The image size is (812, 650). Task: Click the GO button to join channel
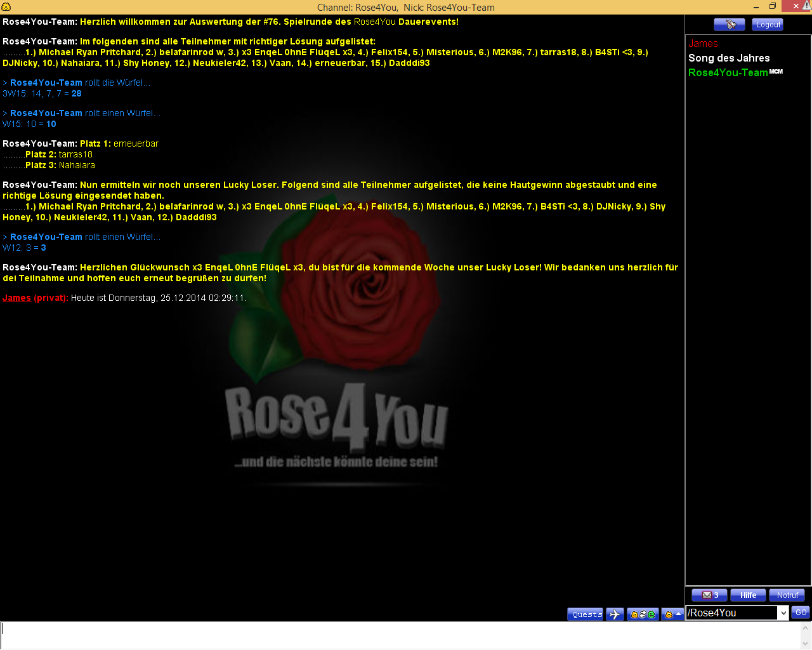801,613
